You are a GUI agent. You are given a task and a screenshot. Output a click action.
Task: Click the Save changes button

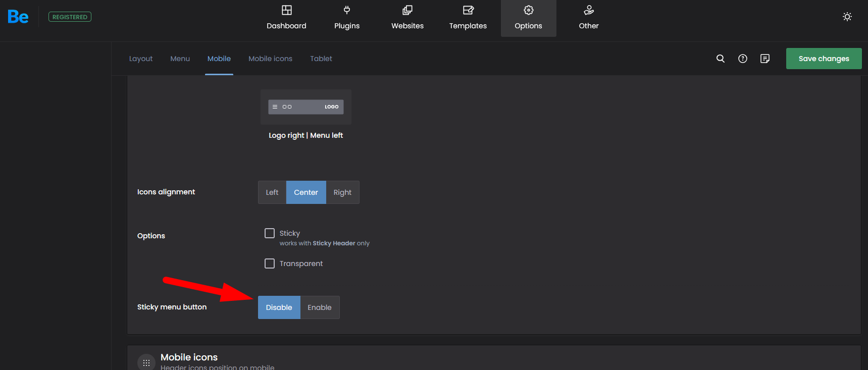coord(824,59)
